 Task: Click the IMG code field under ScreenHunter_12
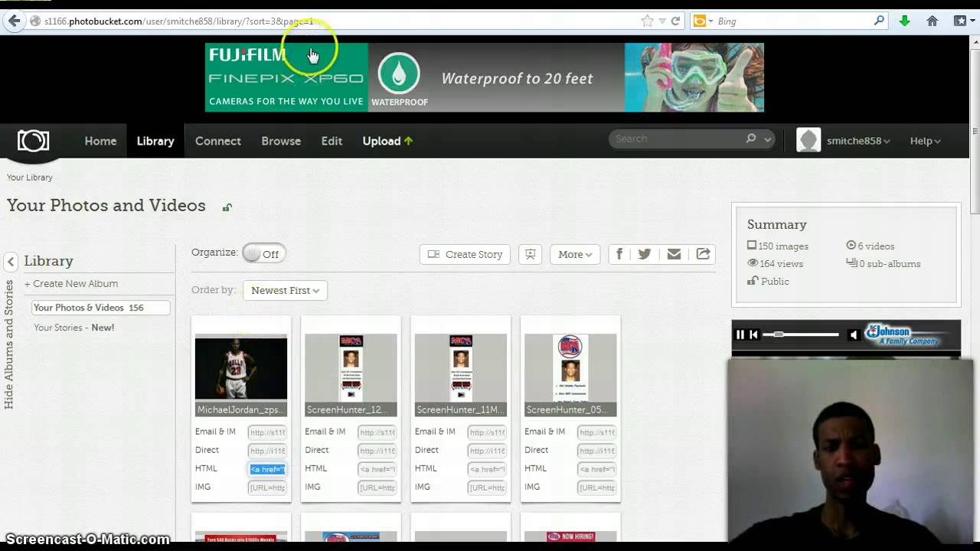pos(377,487)
